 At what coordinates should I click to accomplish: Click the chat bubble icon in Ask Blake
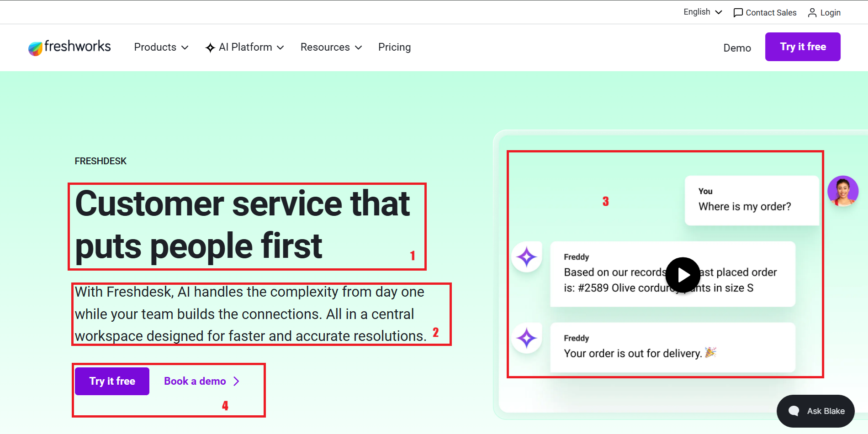pos(794,411)
